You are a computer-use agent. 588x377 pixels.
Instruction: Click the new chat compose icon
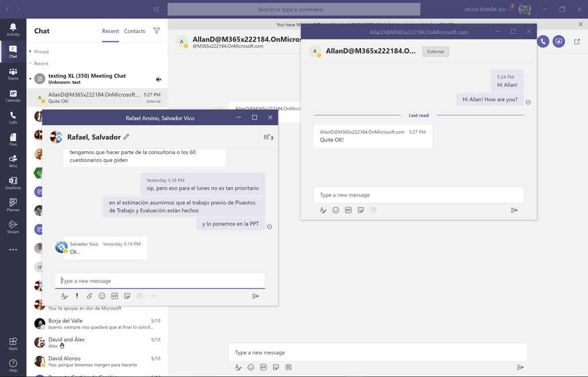point(157,9)
